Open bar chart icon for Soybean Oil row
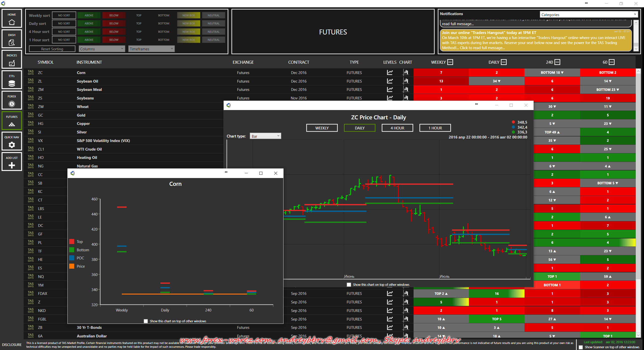 click(x=406, y=81)
